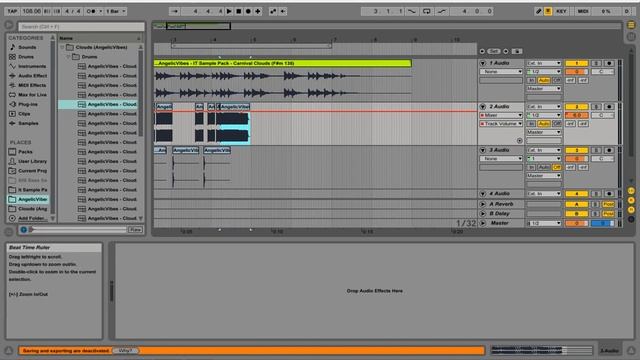Click the Why? link in status bar
The image size is (640, 360).
pos(125,350)
